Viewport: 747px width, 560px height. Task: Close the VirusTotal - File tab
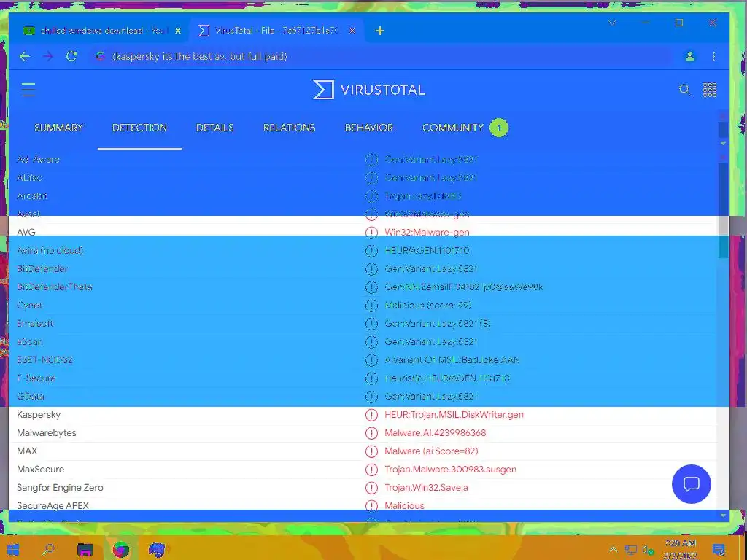point(352,31)
